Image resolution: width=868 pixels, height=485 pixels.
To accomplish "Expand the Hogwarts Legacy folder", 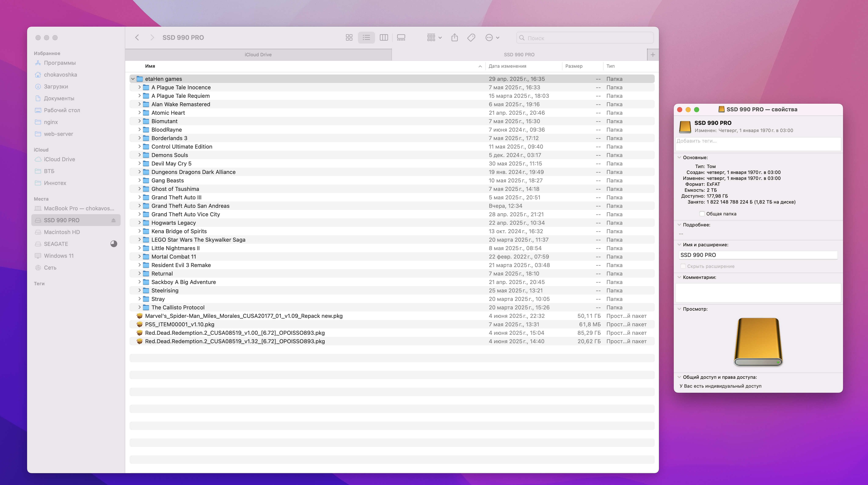I will 139,223.
